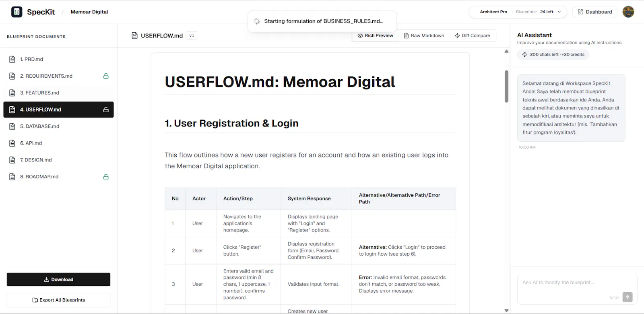Switch to Raw Markdown tab

pyautogui.click(x=424, y=35)
